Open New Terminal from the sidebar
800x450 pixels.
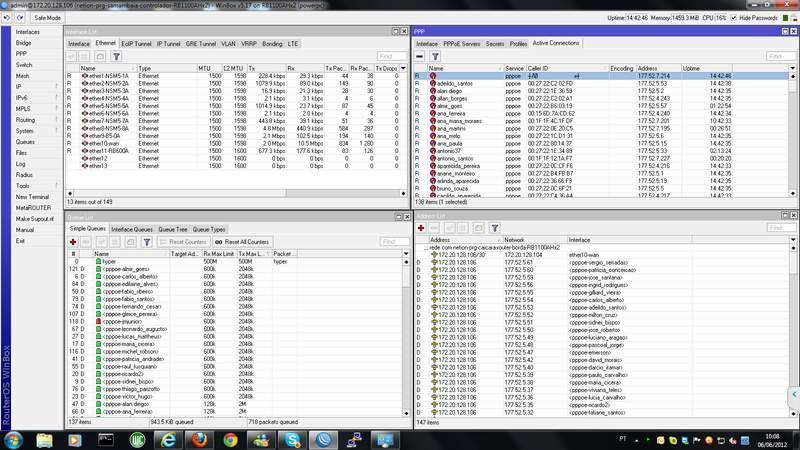(32, 197)
